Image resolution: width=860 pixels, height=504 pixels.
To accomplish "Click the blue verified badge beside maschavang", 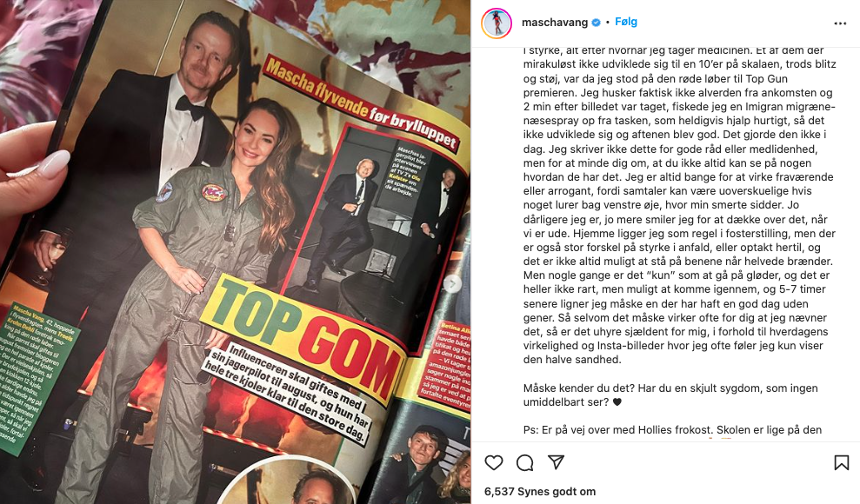I will [597, 23].
